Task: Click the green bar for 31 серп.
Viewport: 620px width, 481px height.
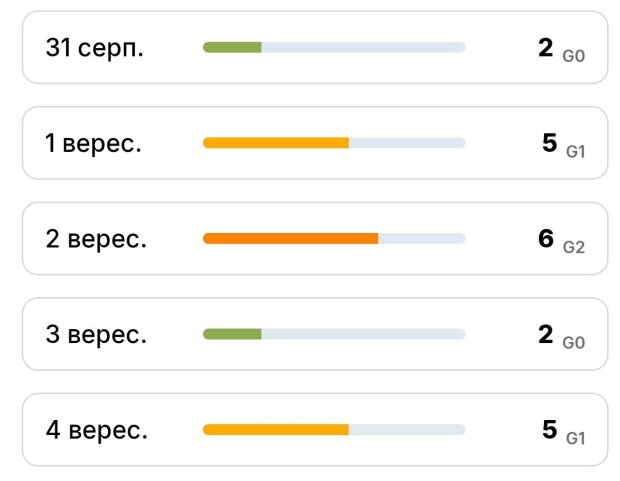Action: coord(232,47)
